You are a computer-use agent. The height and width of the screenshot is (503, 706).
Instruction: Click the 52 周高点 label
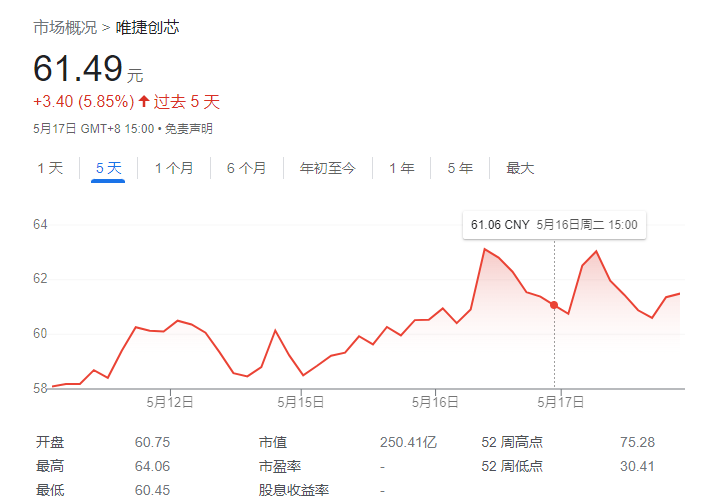pos(512,443)
